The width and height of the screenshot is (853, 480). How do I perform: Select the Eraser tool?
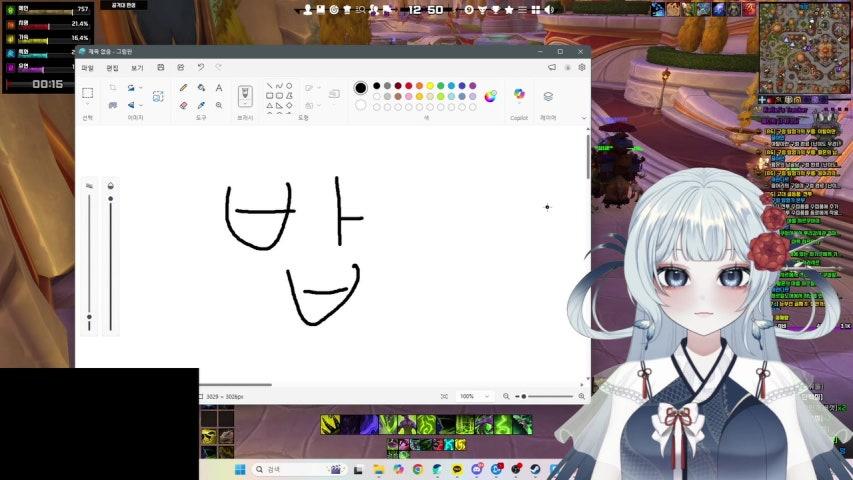[184, 105]
